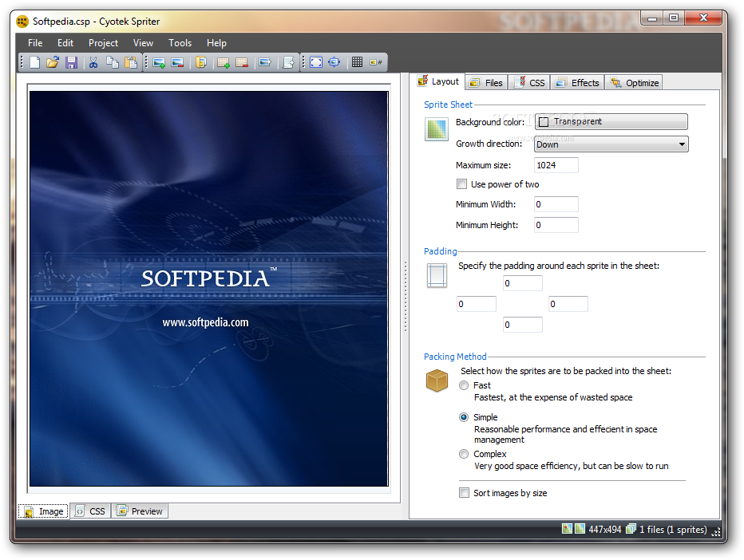Add clip region with dashed plus icon

pos(224,62)
